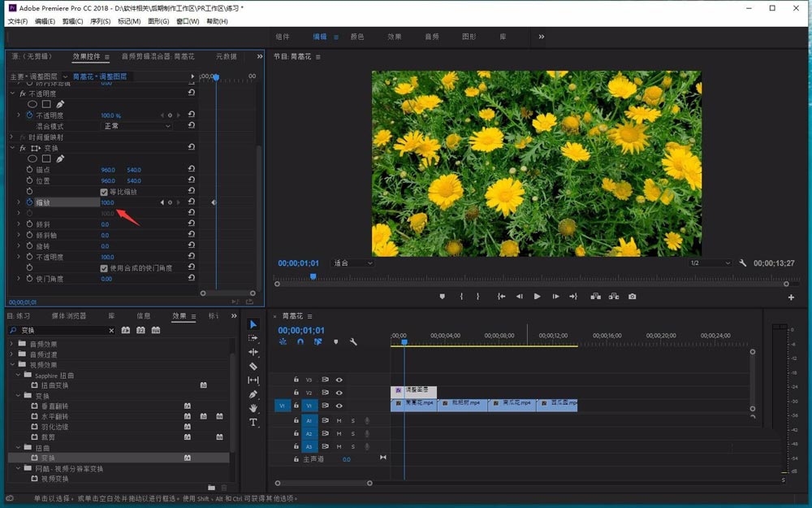
Task: Clear the effects search box with X
Action: click(112, 331)
